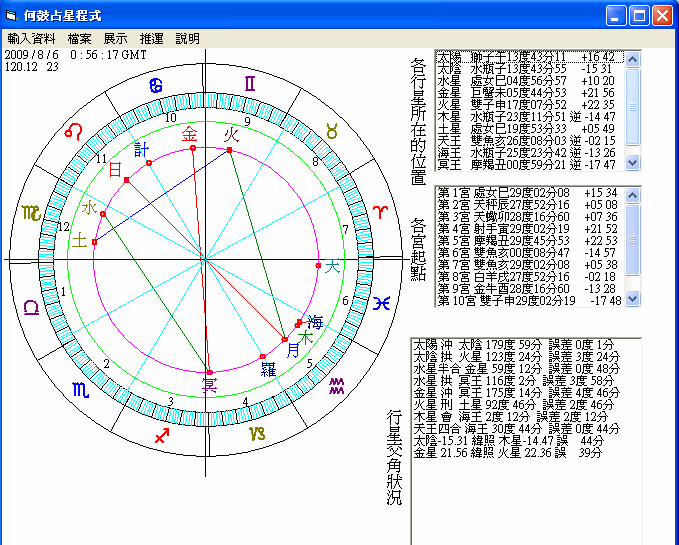Viewport: 679px width, 545px height.
Task: Click the Aquarius zodiac symbol on chart
Action: click(336, 386)
